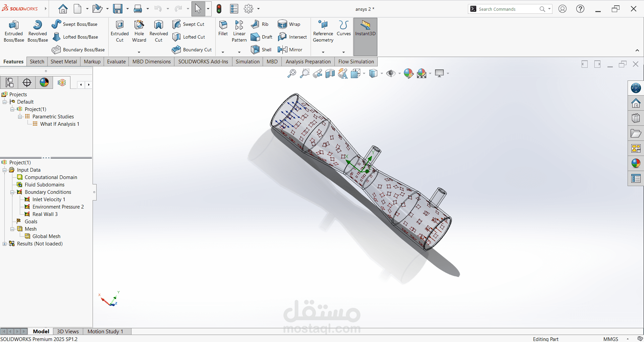Screen dimensions: 644x342
Task: Open the Flow Simulation tab
Action: point(356,62)
